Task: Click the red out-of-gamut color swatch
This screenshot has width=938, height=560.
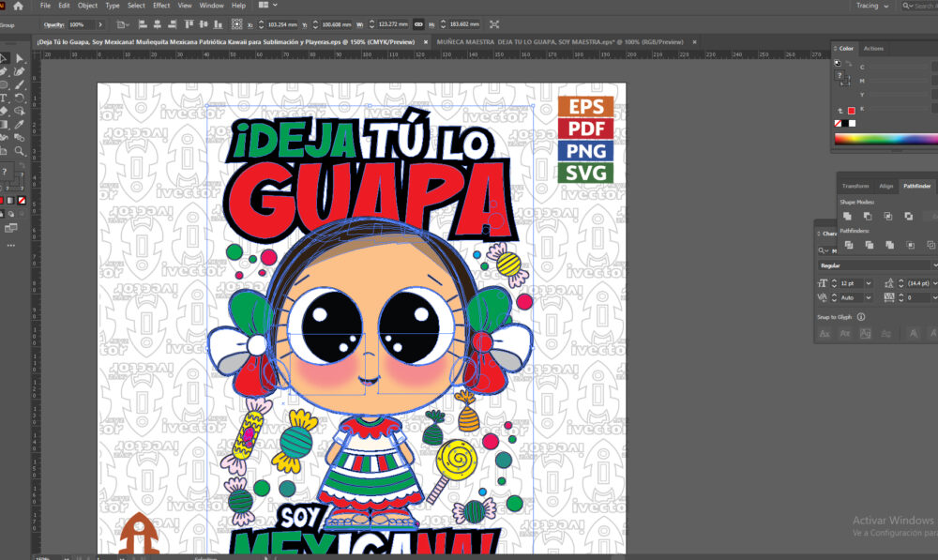Action: [852, 111]
